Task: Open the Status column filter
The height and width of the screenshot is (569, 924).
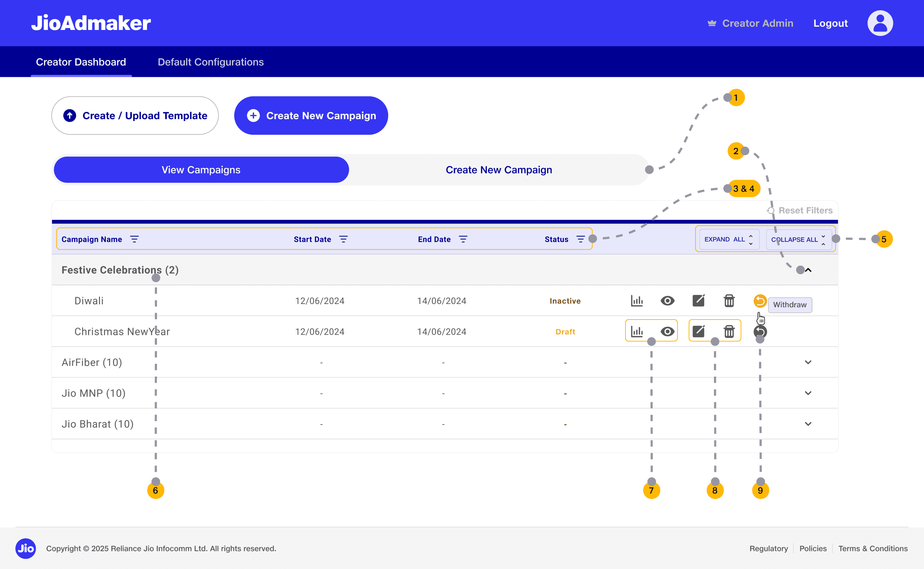Action: click(580, 239)
